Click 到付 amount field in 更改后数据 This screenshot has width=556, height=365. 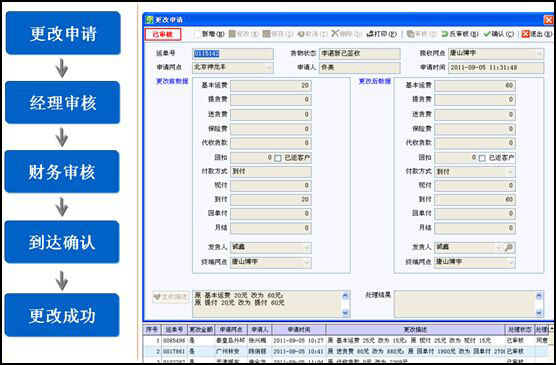[475, 200]
